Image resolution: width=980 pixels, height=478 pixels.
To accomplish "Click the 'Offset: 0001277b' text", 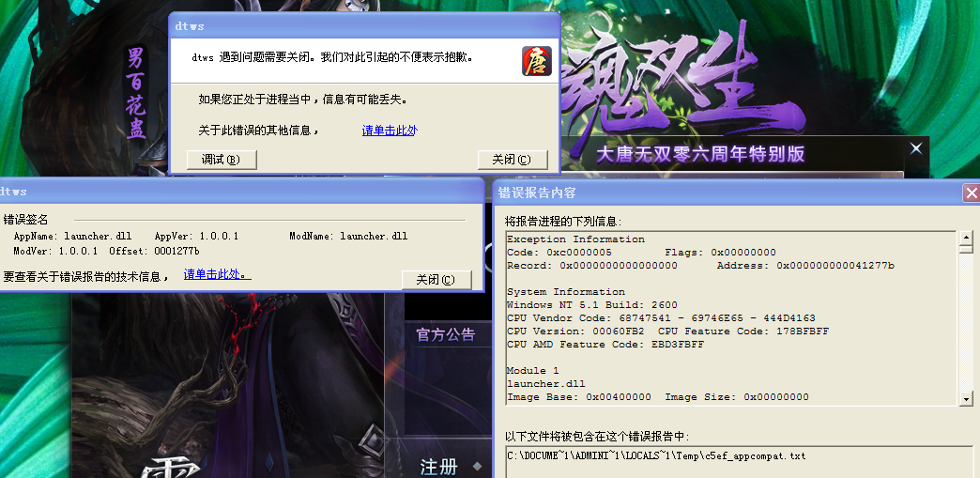I will [154, 251].
